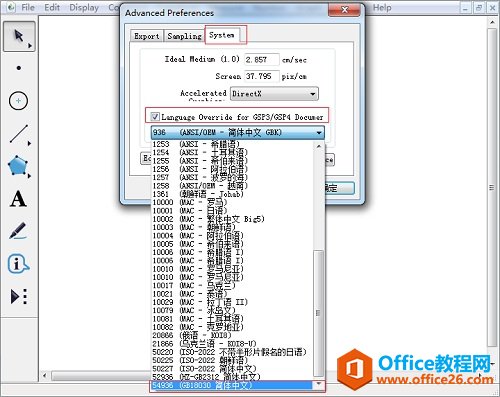The height and width of the screenshot is (397, 500).
Task: Open the Accelerated graphics DirectX dropdown
Action: click(274, 94)
